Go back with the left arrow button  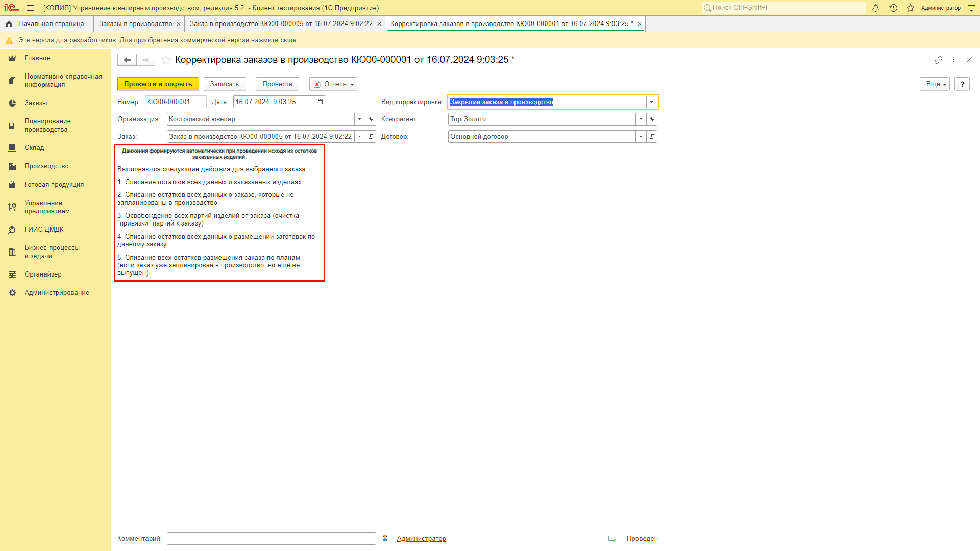click(x=127, y=60)
